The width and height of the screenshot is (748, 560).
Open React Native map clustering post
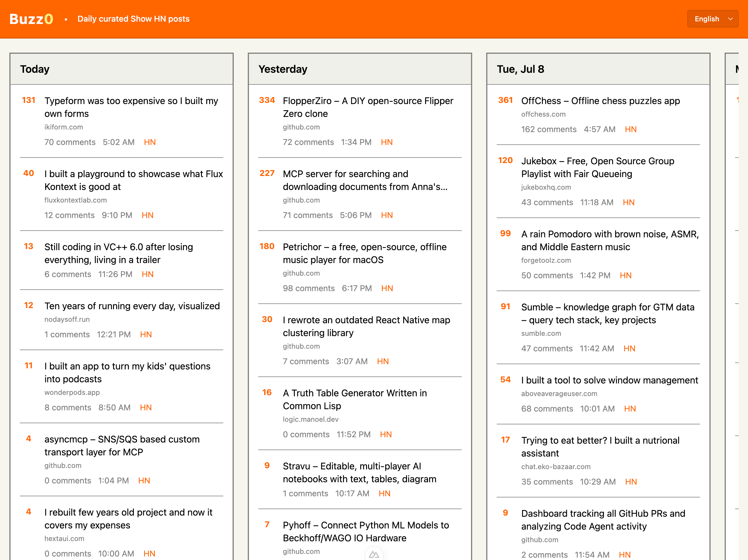click(x=367, y=326)
